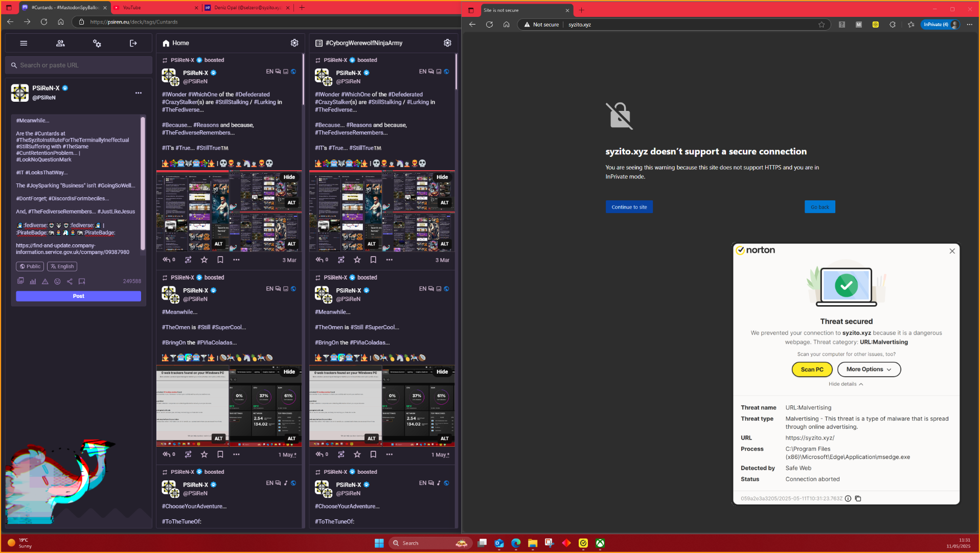Click the Edge Home button

click(506, 25)
